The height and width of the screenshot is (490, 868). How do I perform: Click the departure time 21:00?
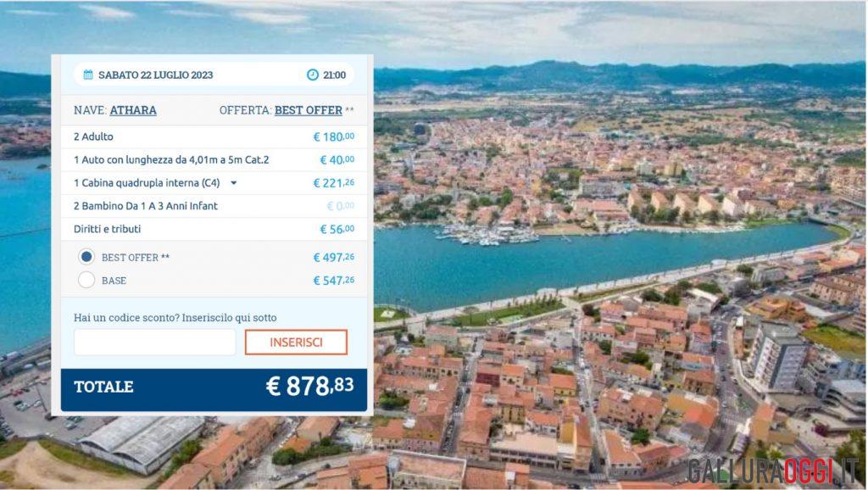[x=334, y=75]
